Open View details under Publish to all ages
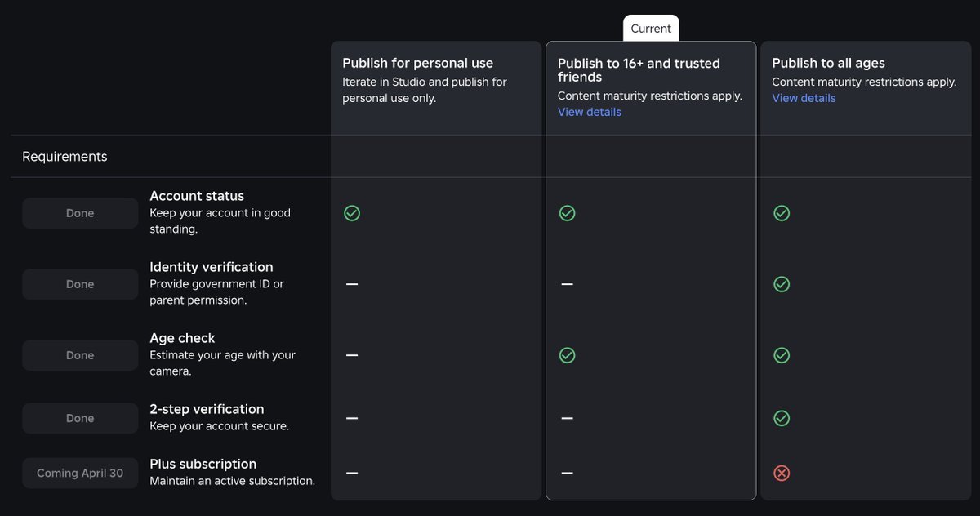980x516 pixels. [x=804, y=98]
